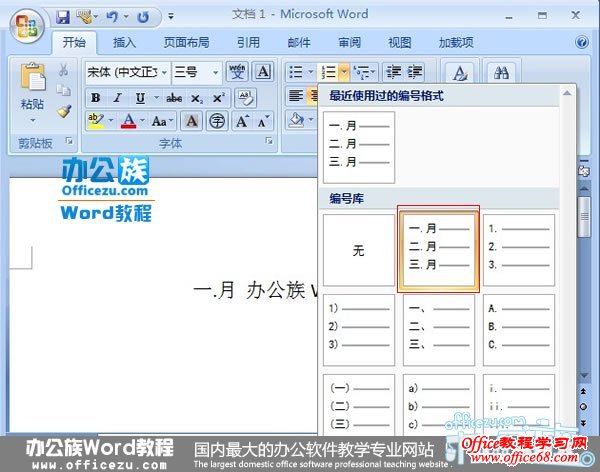This screenshot has width=600, height=472.
Task: Switch to the 插入 tab
Action: 124,43
